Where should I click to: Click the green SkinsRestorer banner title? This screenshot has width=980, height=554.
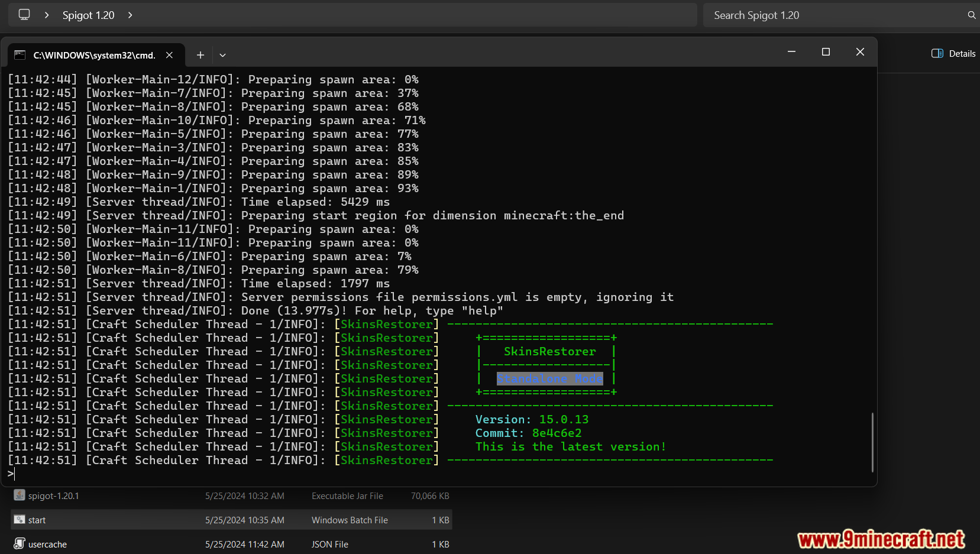550,352
